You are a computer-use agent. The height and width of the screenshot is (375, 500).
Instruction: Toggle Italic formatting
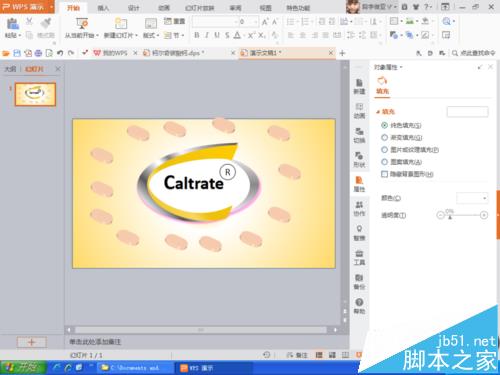pyautogui.click(x=207, y=35)
